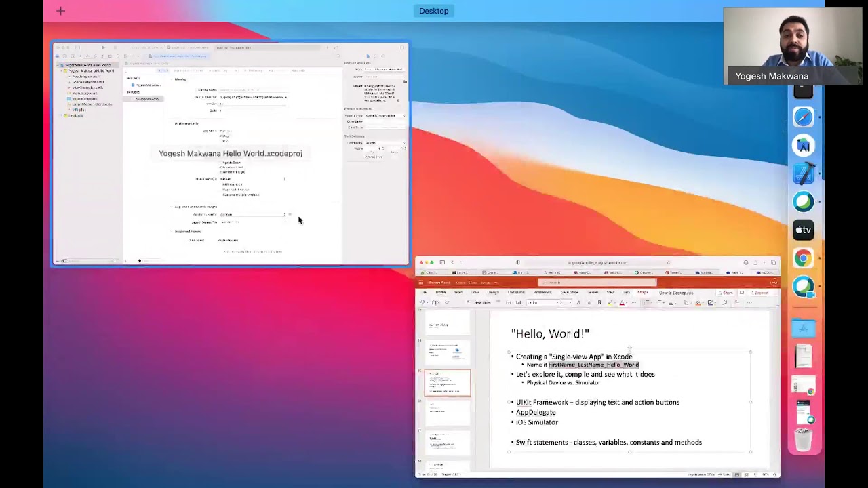Click the Desktop label in Mission Control
The image size is (868, 488).
434,11
